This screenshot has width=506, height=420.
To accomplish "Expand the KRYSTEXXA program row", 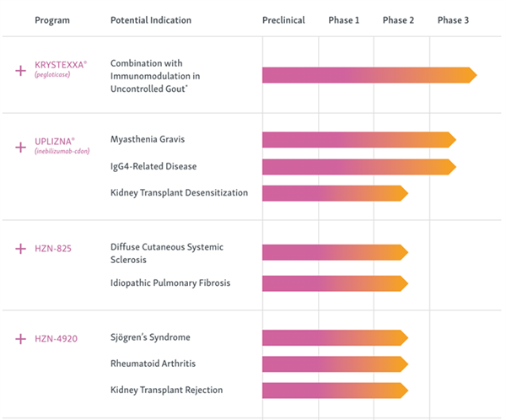I will click(x=20, y=70).
